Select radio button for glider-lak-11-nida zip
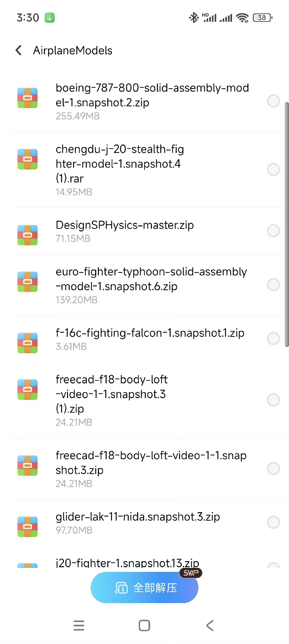289x644 pixels. point(273,522)
